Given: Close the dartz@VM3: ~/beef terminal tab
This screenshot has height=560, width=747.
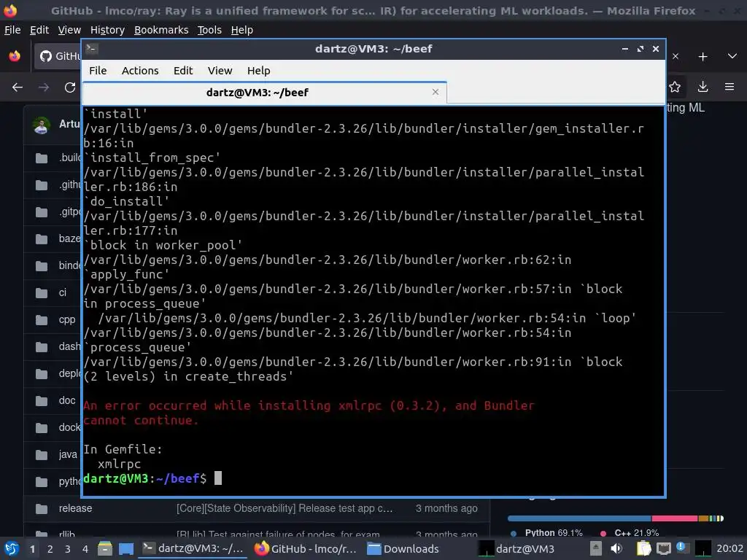Looking at the screenshot, I should [x=435, y=92].
